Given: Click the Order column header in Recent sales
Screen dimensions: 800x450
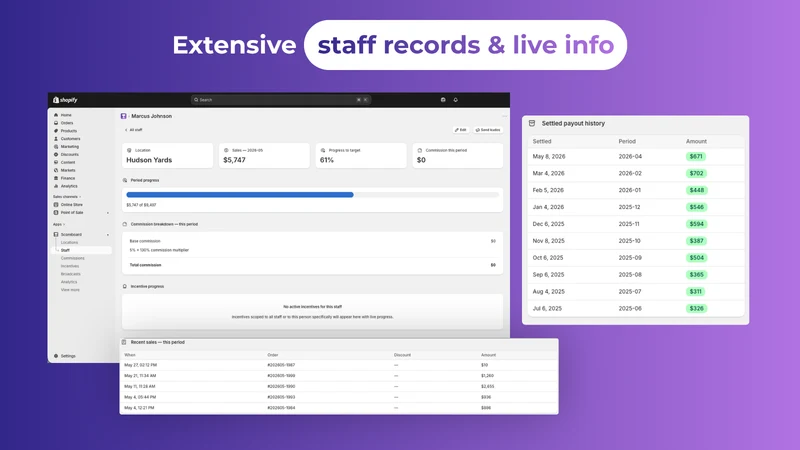Looking at the screenshot, I should (273, 355).
